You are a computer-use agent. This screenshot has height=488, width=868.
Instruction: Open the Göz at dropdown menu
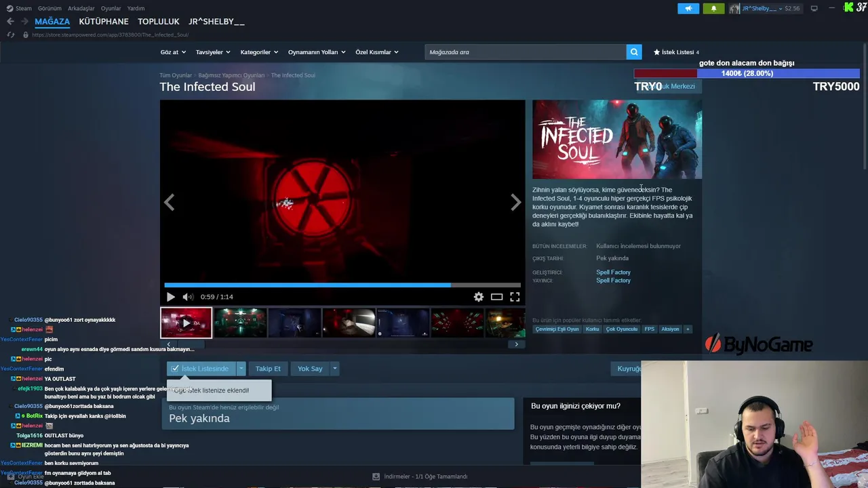coord(172,52)
